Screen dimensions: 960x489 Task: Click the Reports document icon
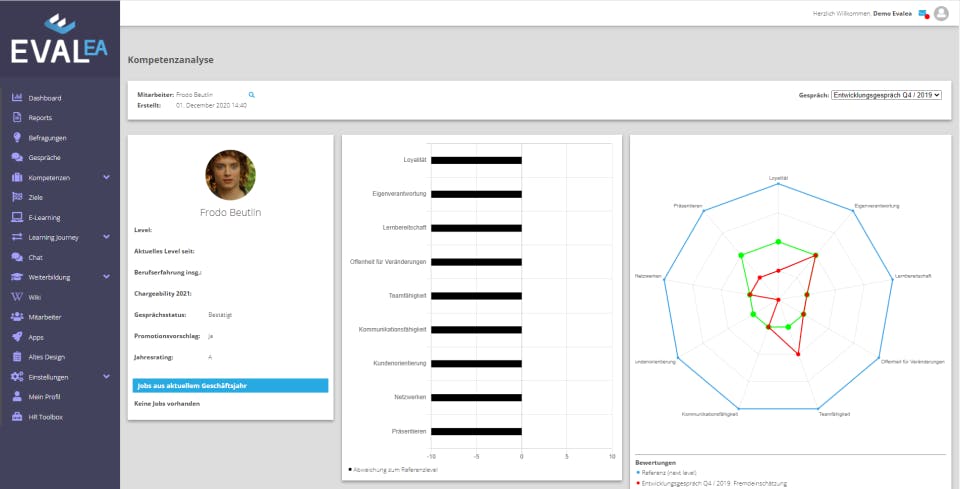coord(17,118)
